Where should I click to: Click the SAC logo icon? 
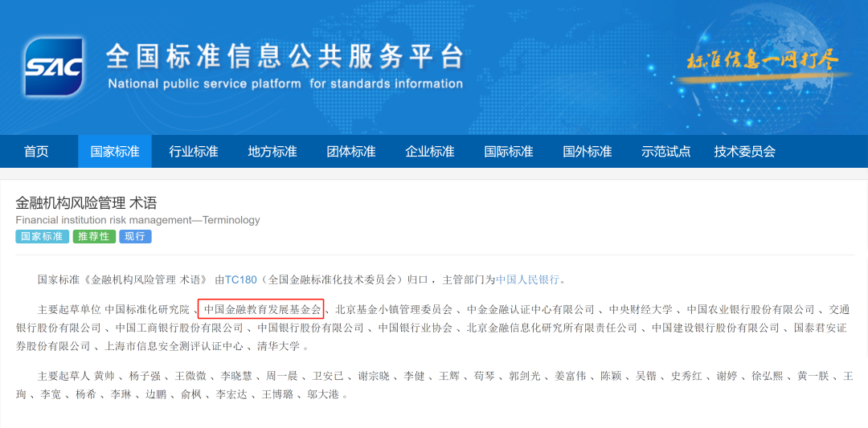(54, 67)
